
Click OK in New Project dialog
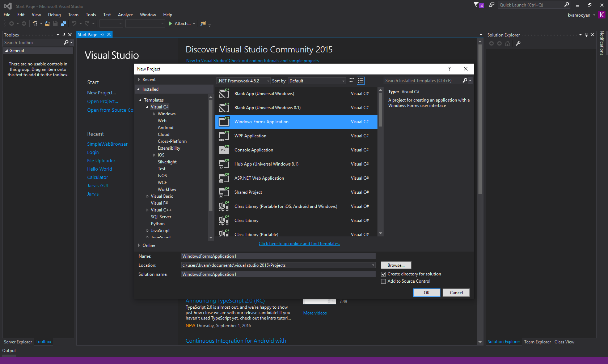click(427, 293)
